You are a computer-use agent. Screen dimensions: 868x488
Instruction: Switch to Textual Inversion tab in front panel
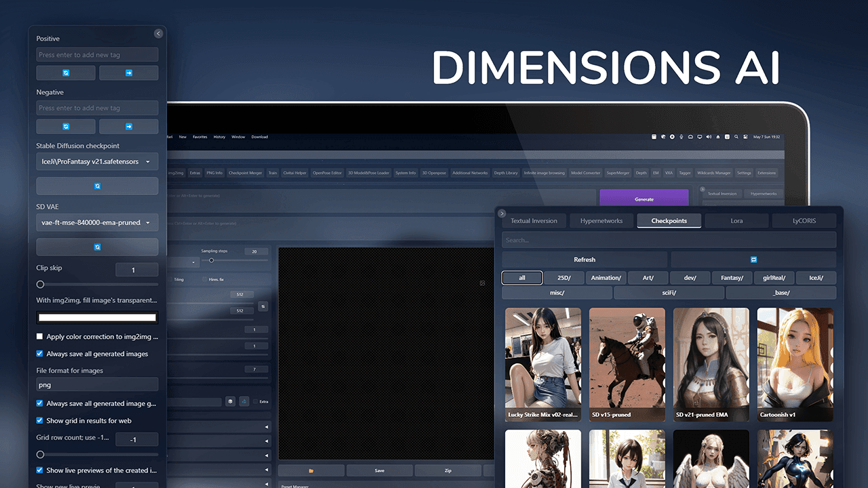pyautogui.click(x=534, y=220)
